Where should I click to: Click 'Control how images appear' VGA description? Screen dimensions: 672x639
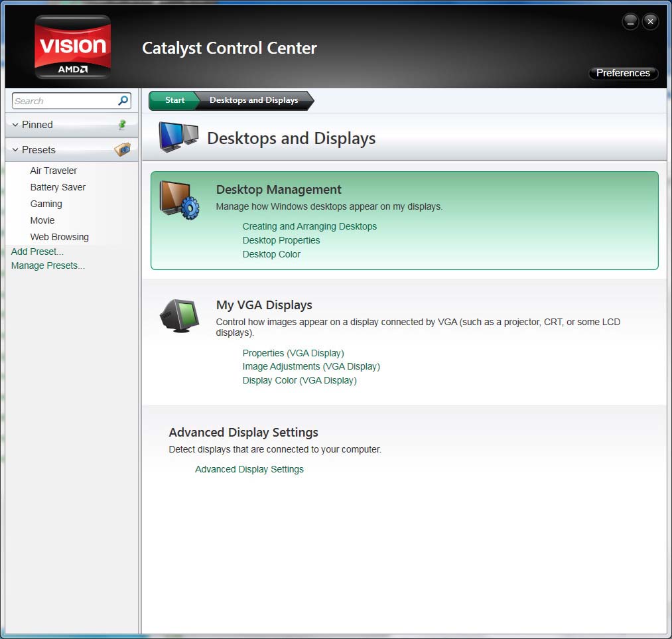tap(418, 327)
